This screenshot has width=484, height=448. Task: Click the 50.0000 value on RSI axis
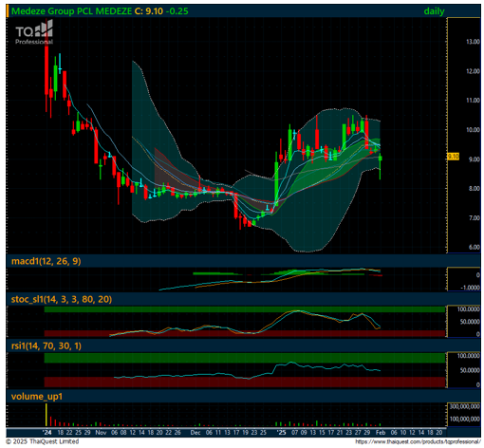[x=470, y=370]
